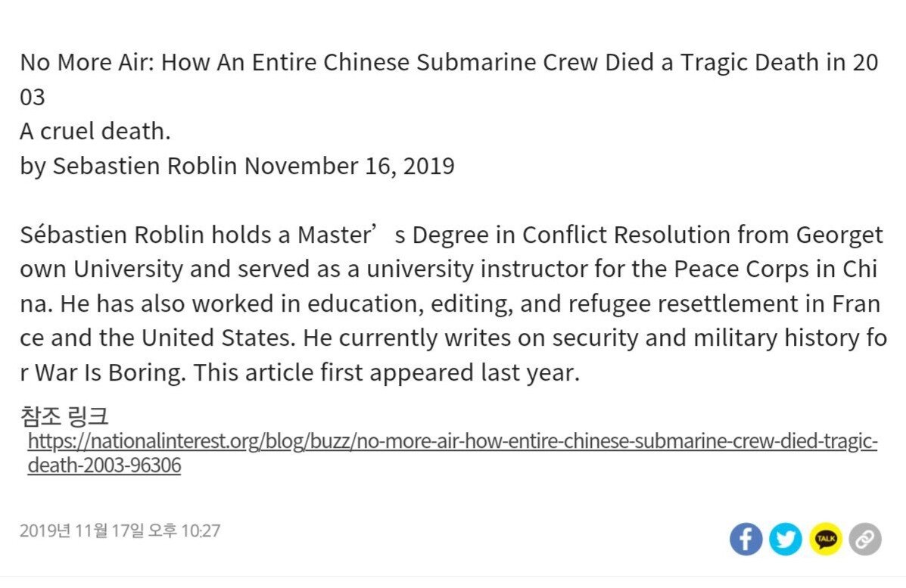The image size is (906, 588).
Task: Click 'This article first appeared last year.' sentence
Action: coord(386,372)
